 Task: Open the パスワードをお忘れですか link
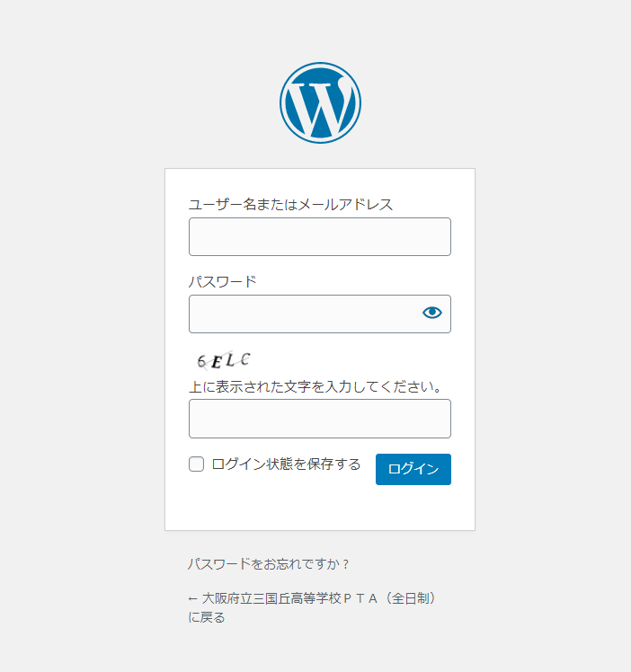(x=268, y=564)
